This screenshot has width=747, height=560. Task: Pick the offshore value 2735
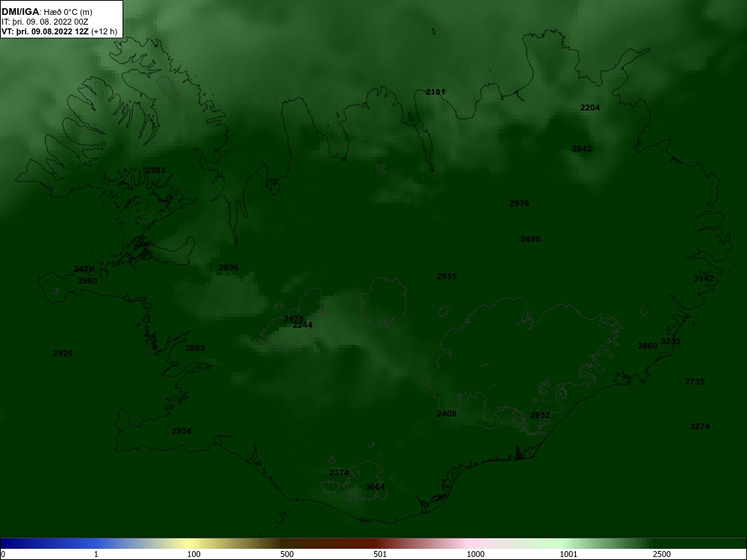695,382
